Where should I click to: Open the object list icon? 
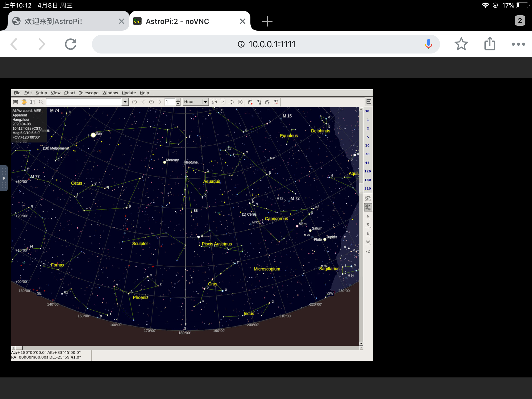click(x=33, y=102)
